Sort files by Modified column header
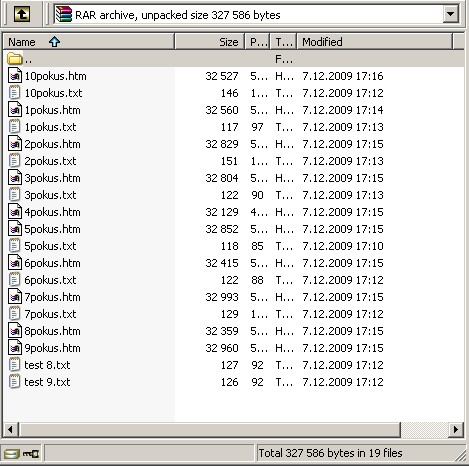This screenshot has height=466, width=469. pos(375,42)
